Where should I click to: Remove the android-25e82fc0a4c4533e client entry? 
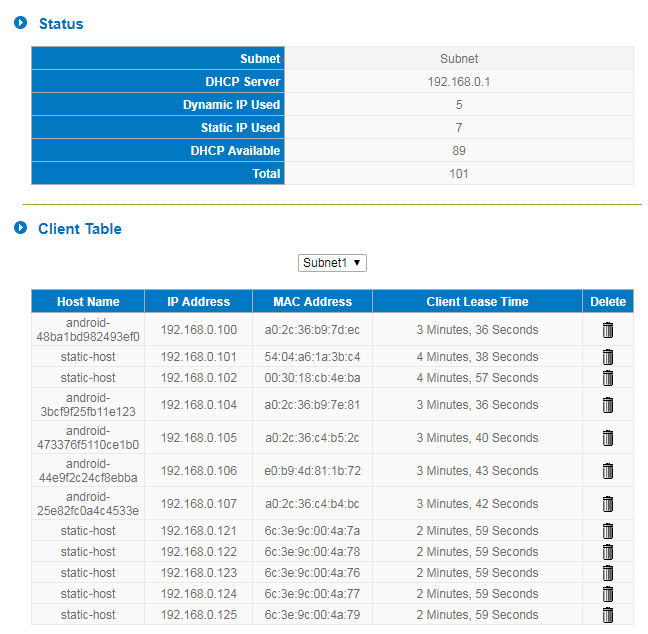pyautogui.click(x=607, y=504)
